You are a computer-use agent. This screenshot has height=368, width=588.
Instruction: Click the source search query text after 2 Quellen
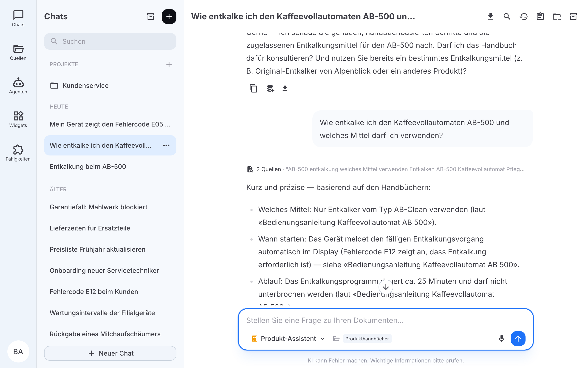click(405, 169)
